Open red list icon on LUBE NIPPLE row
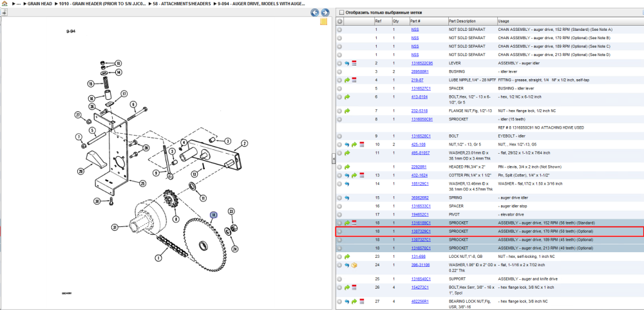Image resolution: width=644 pixels, height=310 pixels. (x=354, y=80)
